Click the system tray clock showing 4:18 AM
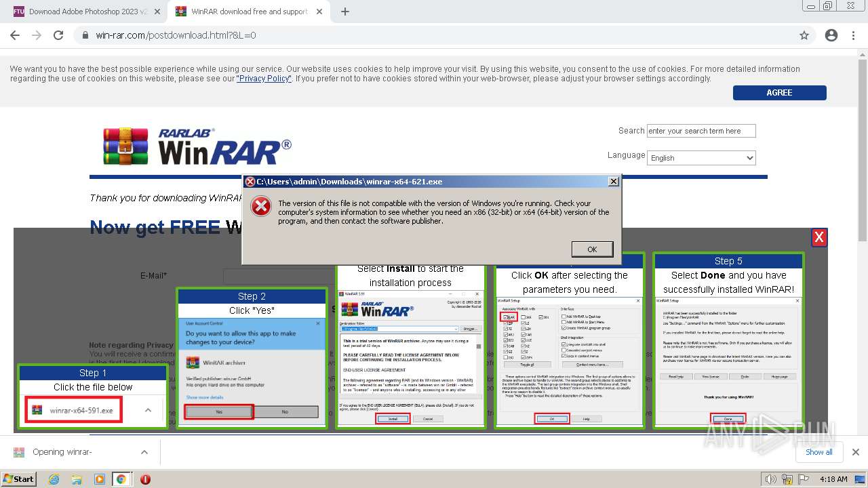The width and height of the screenshot is (868, 488). (833, 479)
